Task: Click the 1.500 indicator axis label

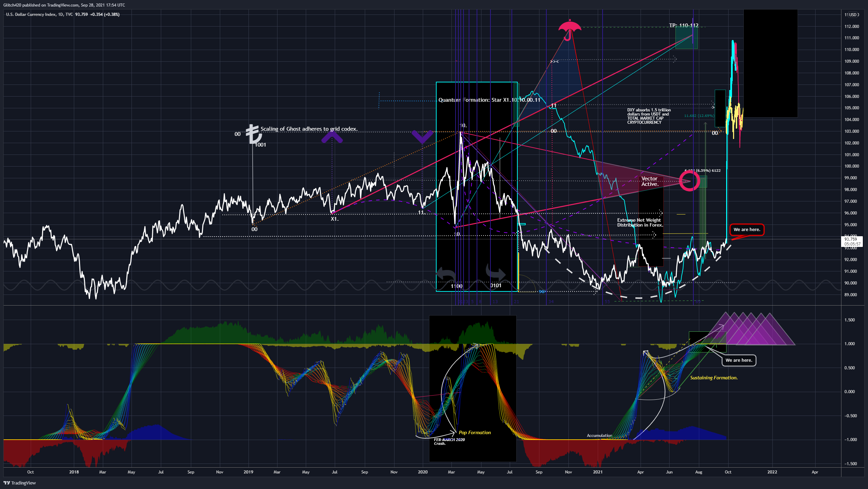Action: pos(849,320)
